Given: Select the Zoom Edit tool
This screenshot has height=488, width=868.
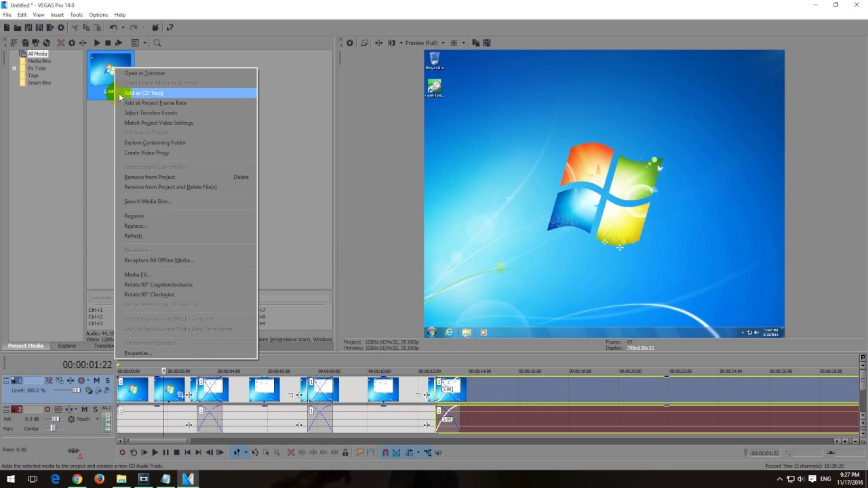Looking at the screenshot, I should pyautogui.click(x=277, y=452).
